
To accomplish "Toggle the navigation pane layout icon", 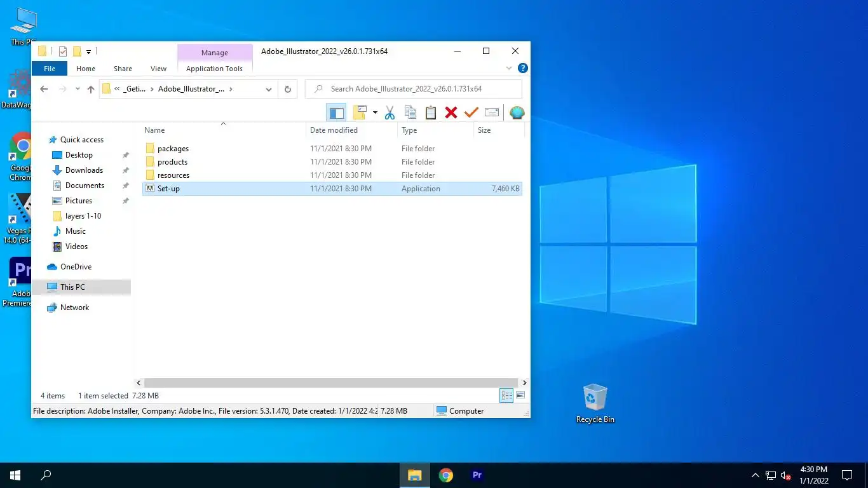I will coord(336,113).
